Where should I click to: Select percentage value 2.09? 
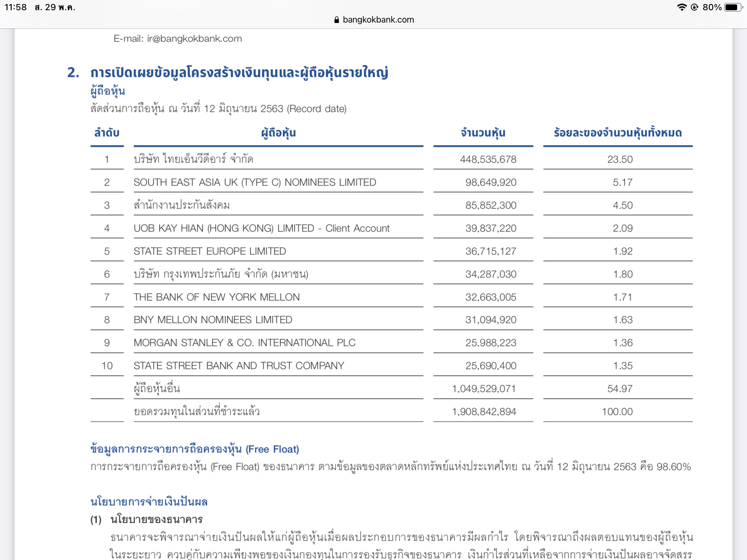tap(622, 228)
